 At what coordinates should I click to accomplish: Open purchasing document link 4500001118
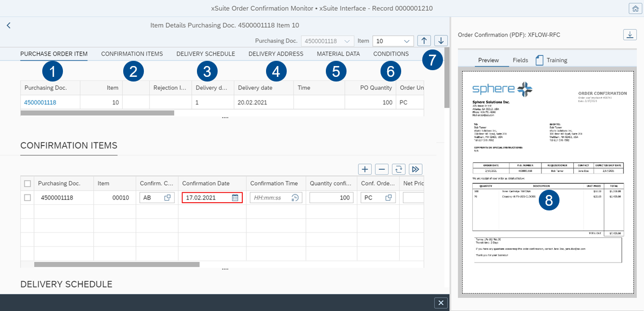click(x=40, y=102)
